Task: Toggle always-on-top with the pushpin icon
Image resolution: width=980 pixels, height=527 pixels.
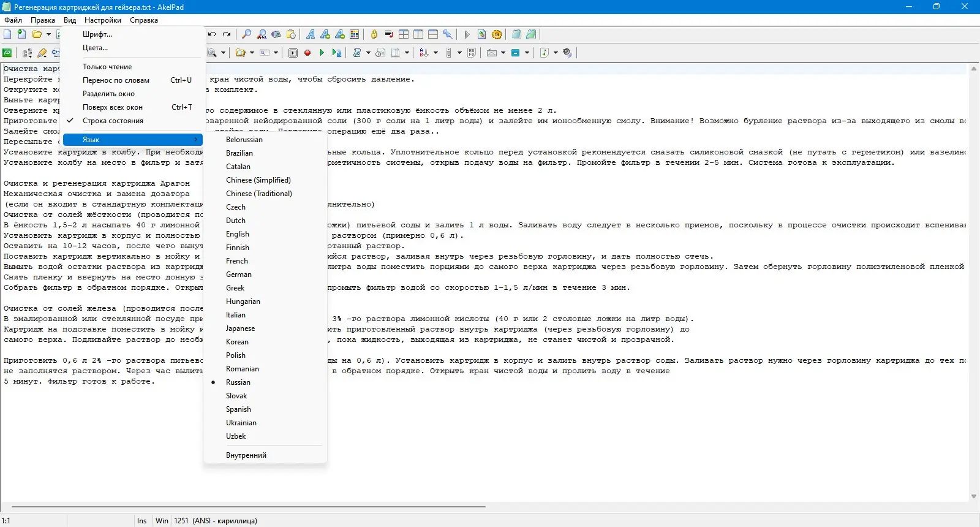Action: click(x=448, y=34)
